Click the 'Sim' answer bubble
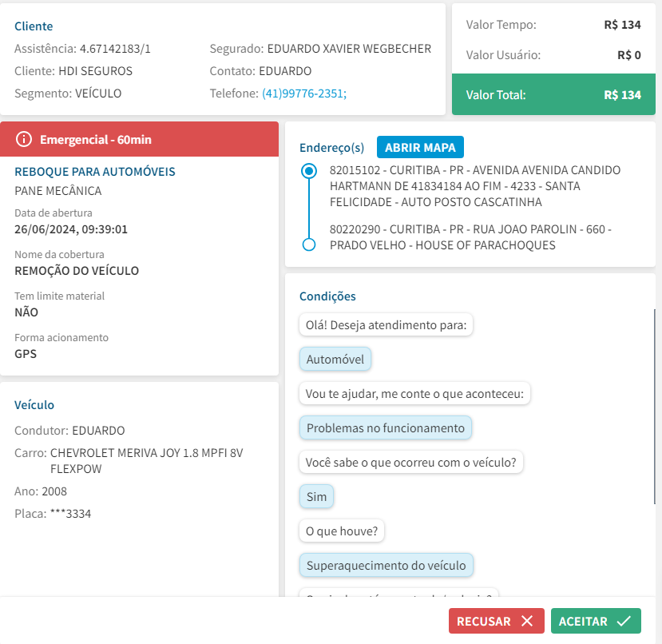 pyautogui.click(x=317, y=497)
